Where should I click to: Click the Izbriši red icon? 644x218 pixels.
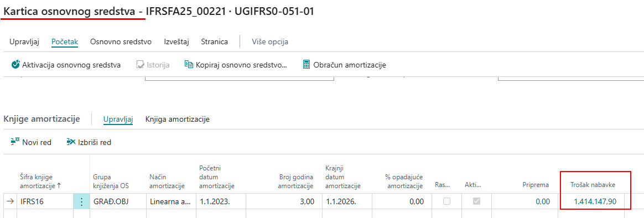pyautogui.click(x=71, y=142)
